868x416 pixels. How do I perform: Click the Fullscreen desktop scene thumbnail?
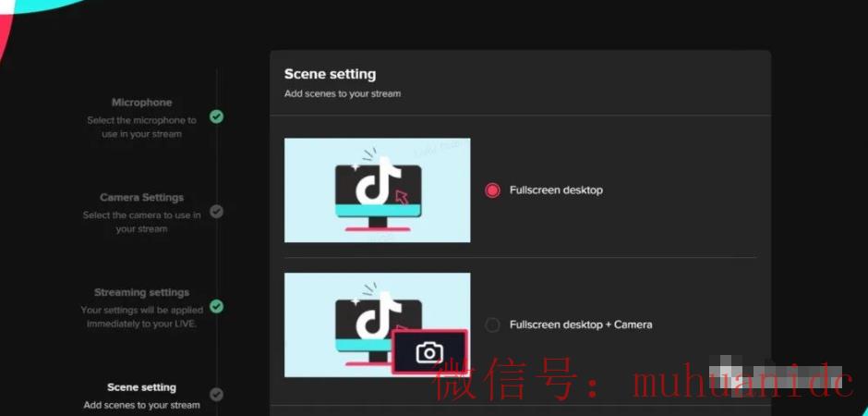pyautogui.click(x=377, y=190)
